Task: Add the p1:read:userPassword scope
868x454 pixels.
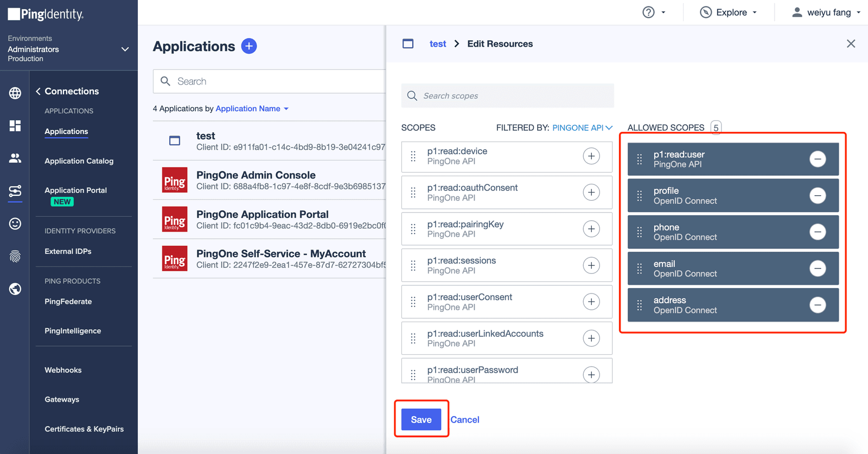Action: 591,374
